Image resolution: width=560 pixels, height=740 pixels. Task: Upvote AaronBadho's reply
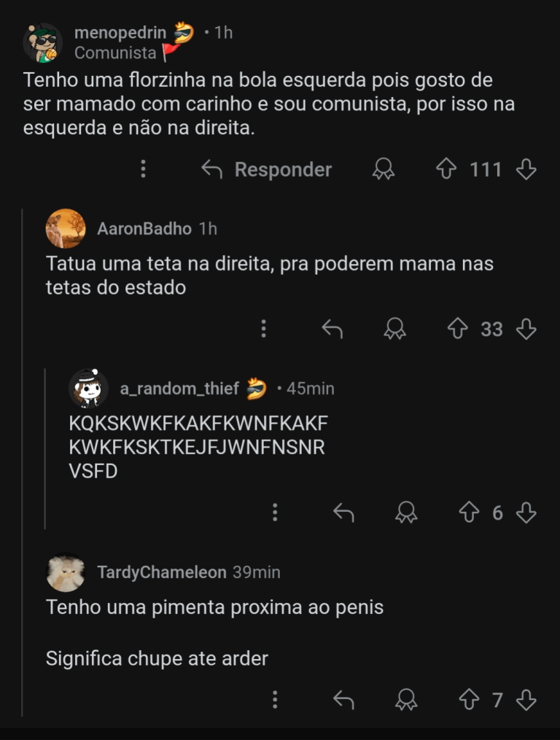pos(457,330)
